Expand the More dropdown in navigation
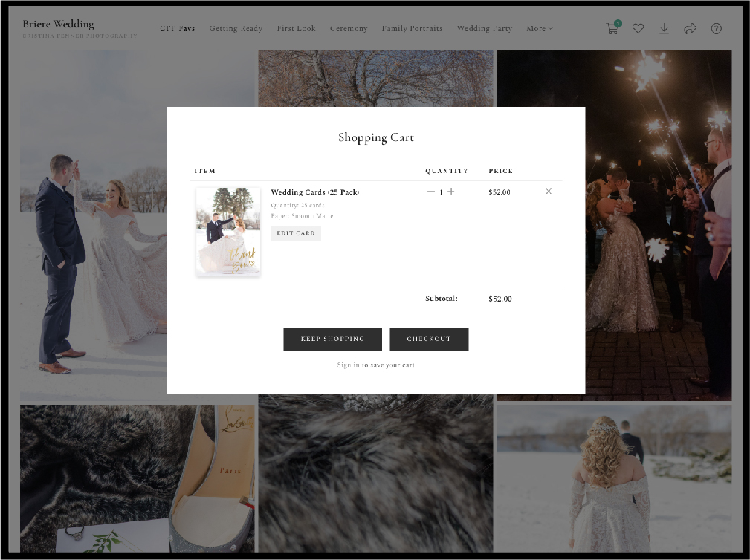The width and height of the screenshot is (750, 560). [x=540, y=29]
